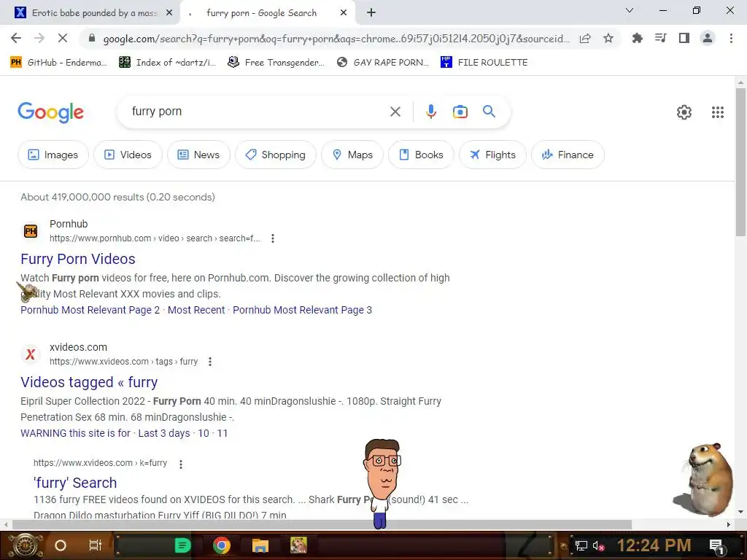
Task: Open the Most Recent sitelink
Action: pyautogui.click(x=196, y=310)
